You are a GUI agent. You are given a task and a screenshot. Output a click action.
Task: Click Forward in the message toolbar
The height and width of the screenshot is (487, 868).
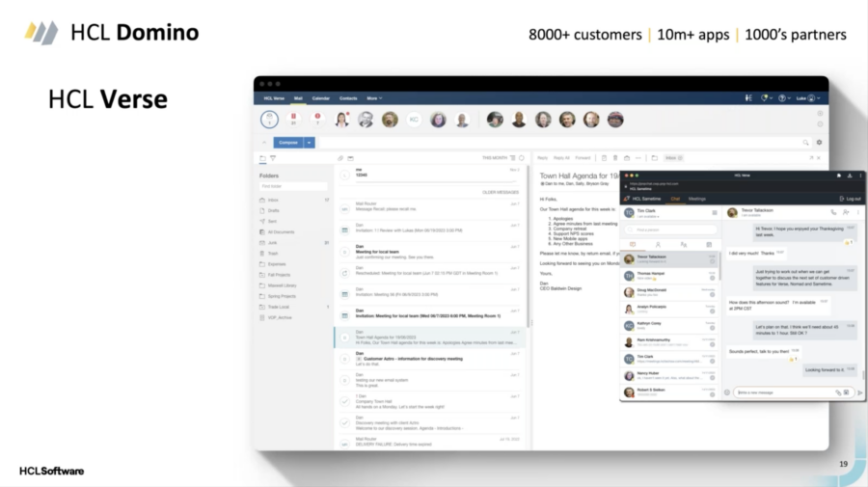[x=583, y=158]
